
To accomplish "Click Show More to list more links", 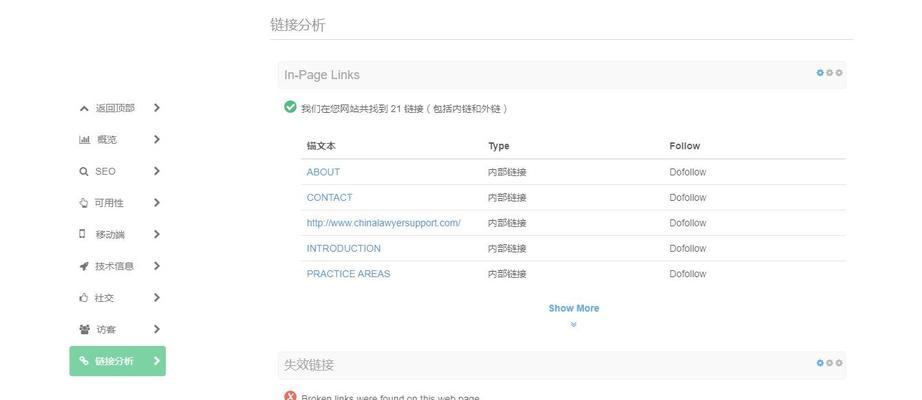I will [573, 308].
